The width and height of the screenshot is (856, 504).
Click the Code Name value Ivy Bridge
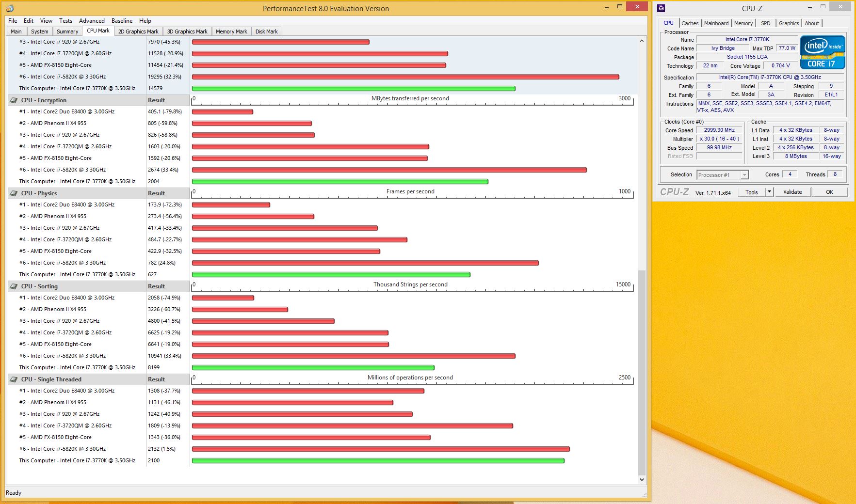click(723, 48)
